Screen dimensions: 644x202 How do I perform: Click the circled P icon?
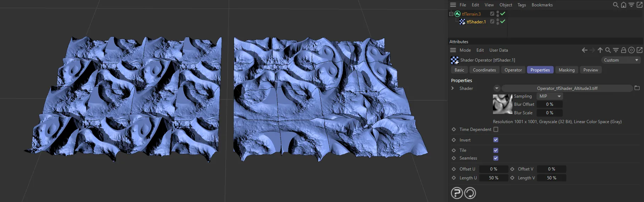(x=457, y=193)
